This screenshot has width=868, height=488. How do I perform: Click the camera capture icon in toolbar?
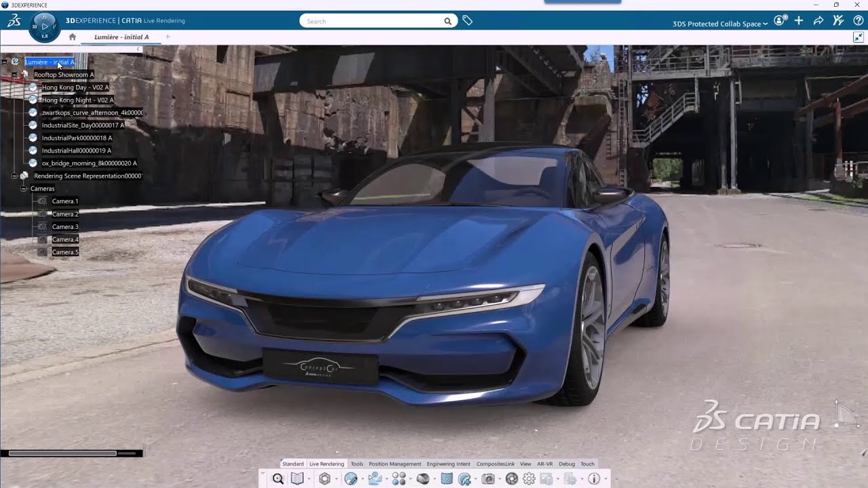pos(488,479)
